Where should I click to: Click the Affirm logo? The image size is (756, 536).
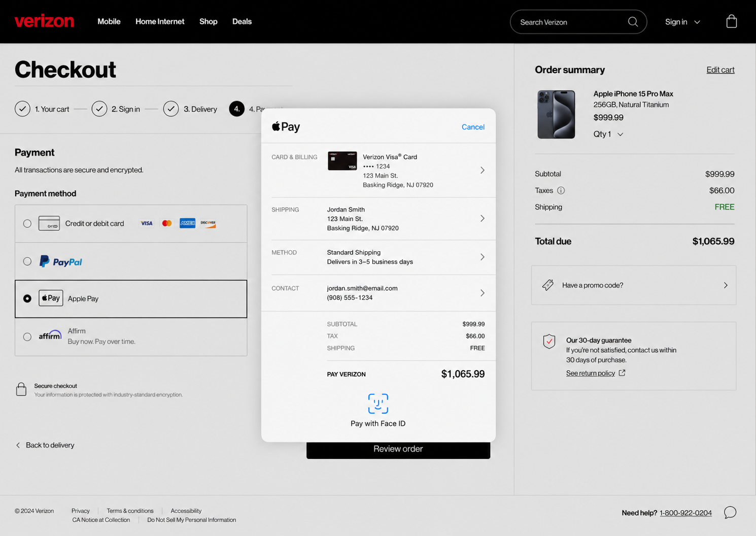50,336
